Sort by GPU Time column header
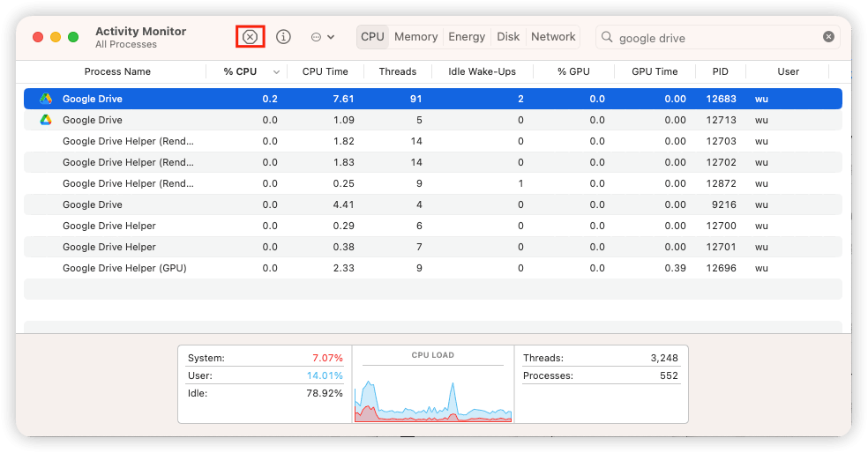 click(x=655, y=72)
